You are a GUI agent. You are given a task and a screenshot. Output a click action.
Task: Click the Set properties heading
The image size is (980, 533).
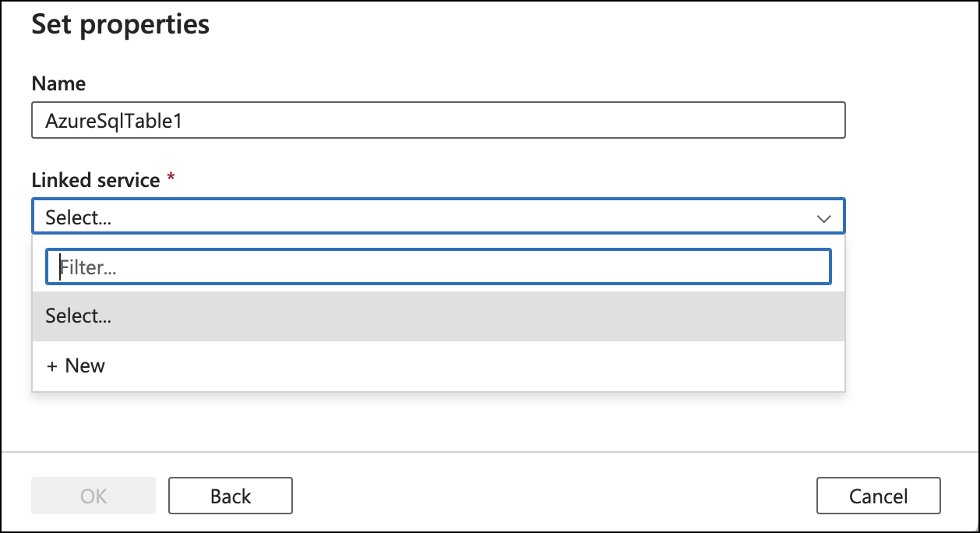pos(120,24)
